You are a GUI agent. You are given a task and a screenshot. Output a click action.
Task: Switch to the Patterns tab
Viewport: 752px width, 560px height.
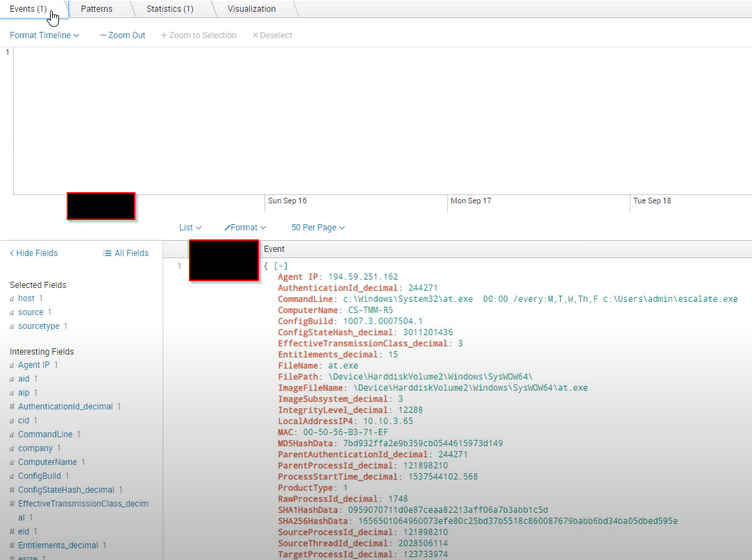tap(97, 9)
